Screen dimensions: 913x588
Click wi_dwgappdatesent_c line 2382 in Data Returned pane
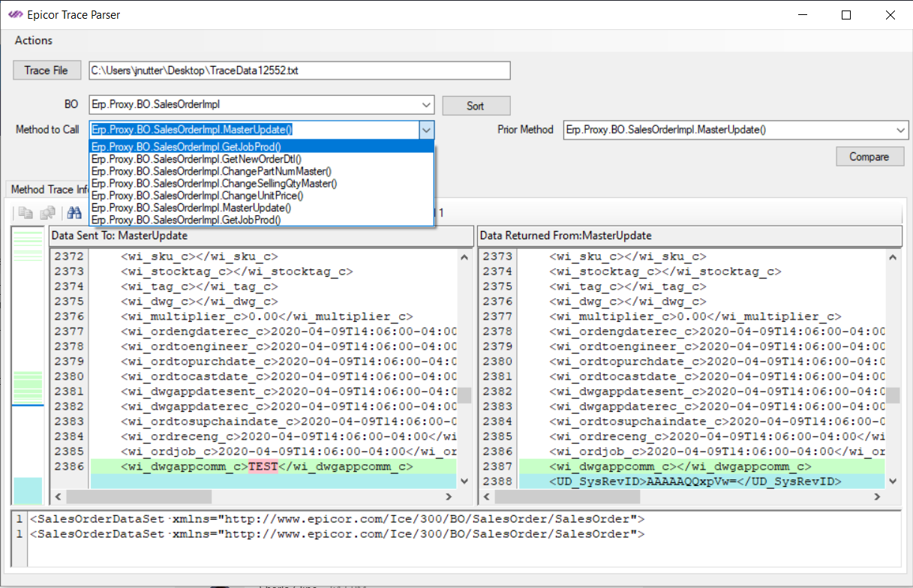718,391
